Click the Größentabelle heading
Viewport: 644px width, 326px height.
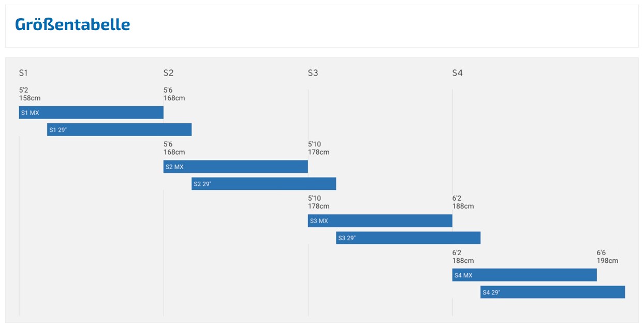(72, 25)
